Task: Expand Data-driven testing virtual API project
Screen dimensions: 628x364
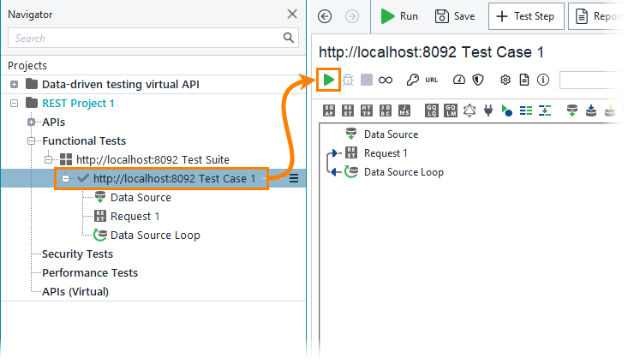Action: pos(14,85)
